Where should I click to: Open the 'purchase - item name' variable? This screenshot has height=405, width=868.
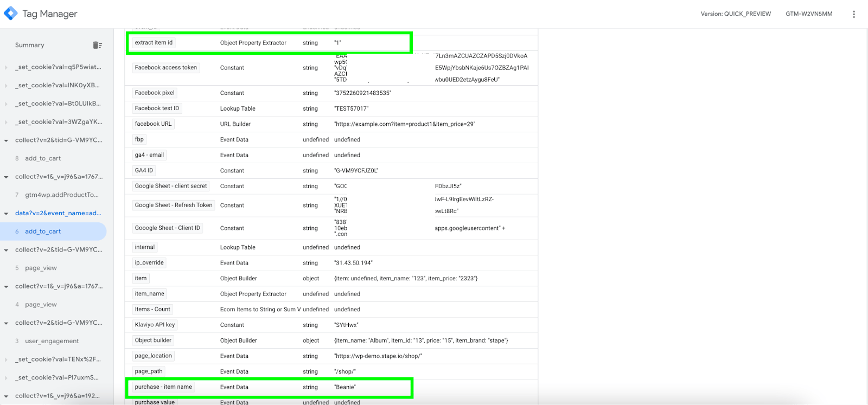pos(163,387)
